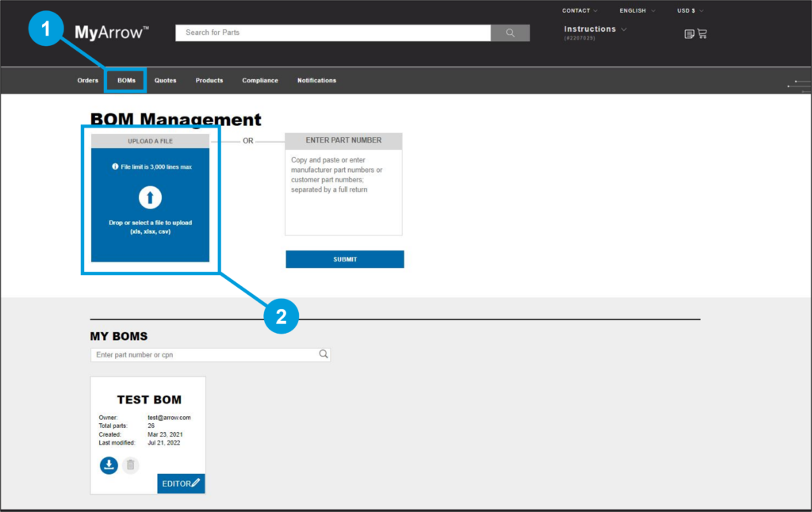This screenshot has height=512, width=812.
Task: Click the magnifier icon in the parts search bar
Action: (510, 32)
